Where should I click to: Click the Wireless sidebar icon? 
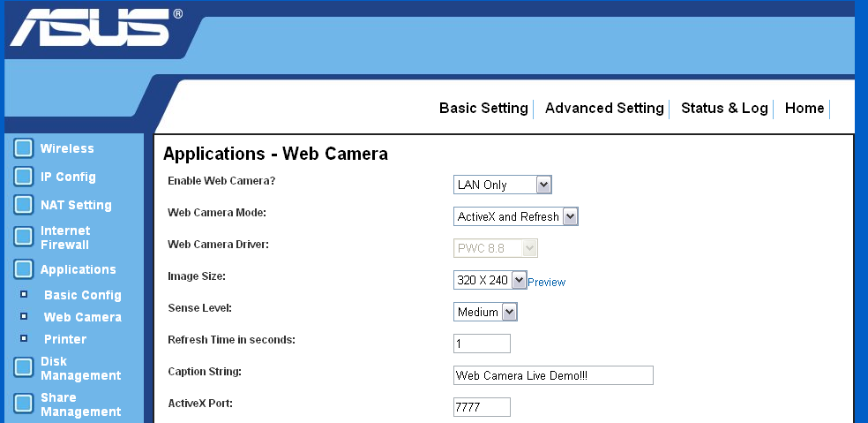(24, 149)
